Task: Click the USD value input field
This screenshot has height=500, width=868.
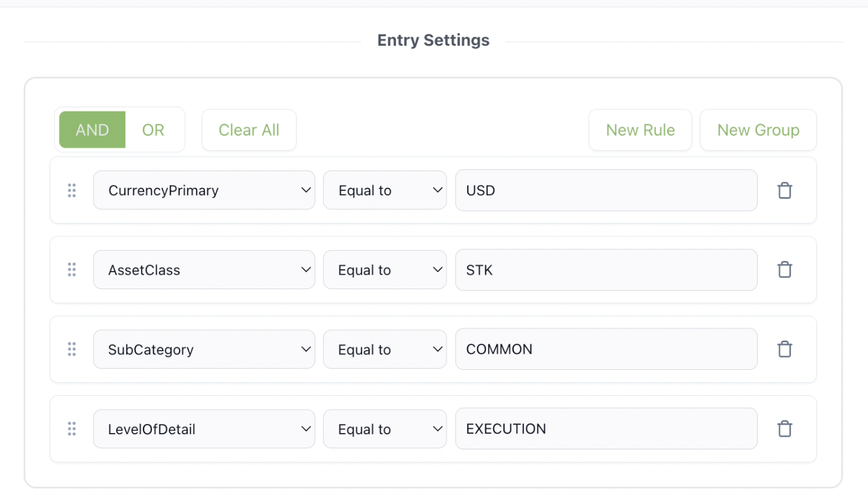Action: (606, 190)
